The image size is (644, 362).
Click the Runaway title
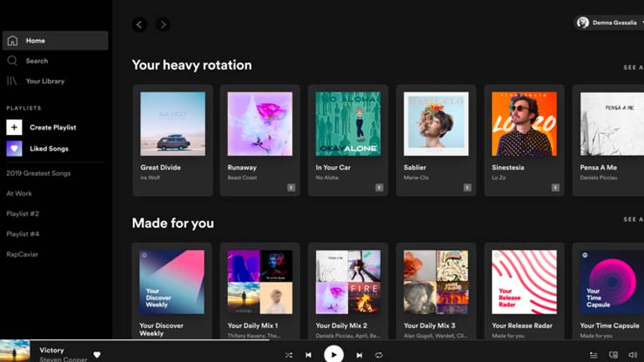(x=242, y=168)
